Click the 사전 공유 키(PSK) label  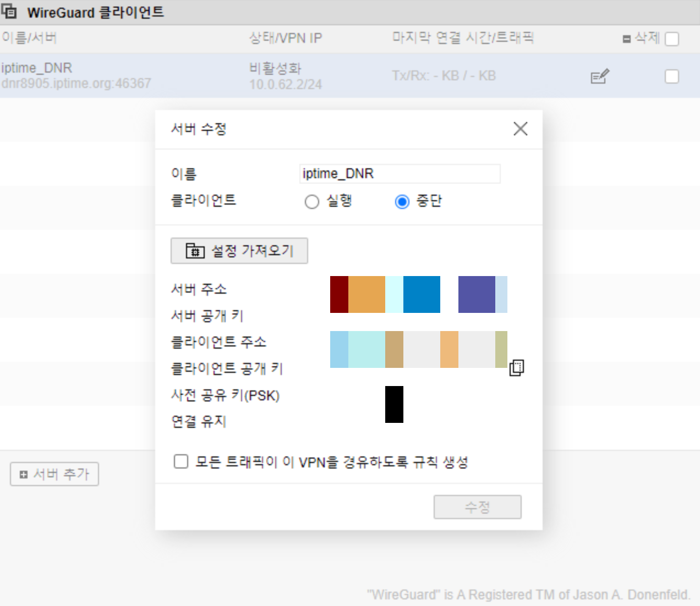pyautogui.click(x=225, y=395)
